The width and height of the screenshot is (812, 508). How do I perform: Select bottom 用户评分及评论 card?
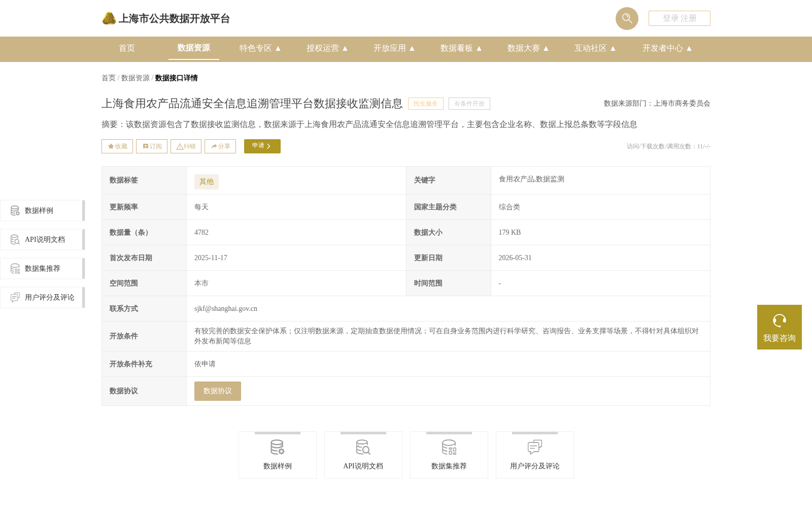pos(535,455)
